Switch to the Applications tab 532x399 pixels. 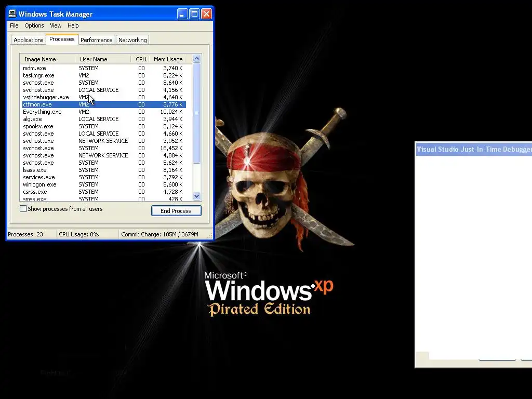(x=29, y=40)
